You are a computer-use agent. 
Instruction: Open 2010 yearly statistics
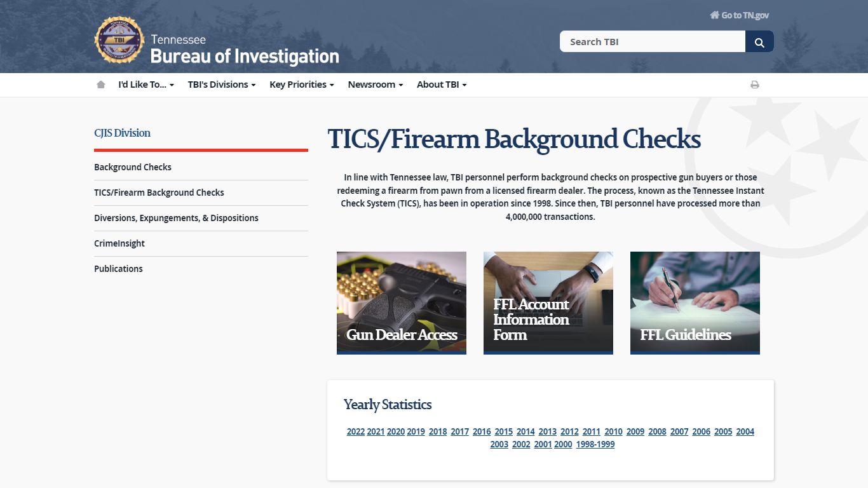pyautogui.click(x=613, y=431)
